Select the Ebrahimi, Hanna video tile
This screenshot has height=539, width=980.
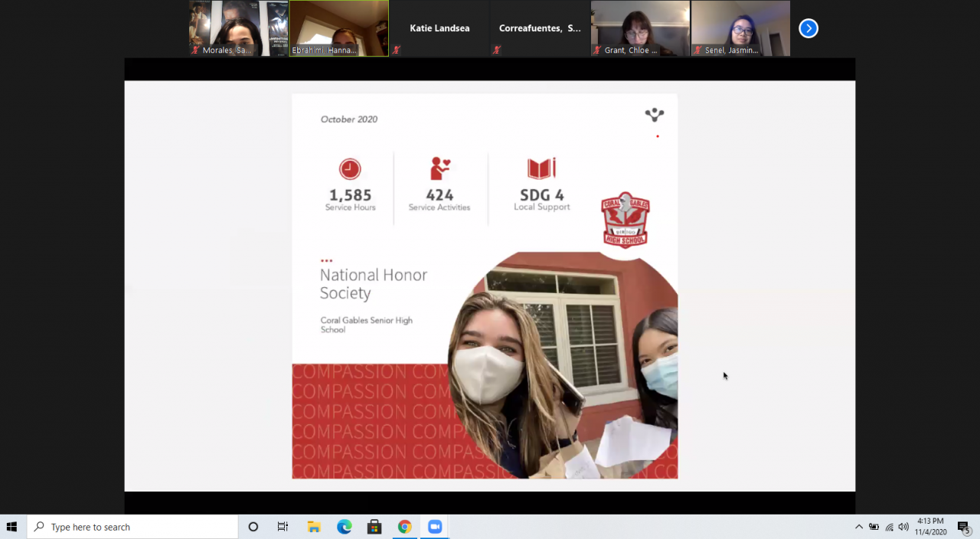point(339,28)
